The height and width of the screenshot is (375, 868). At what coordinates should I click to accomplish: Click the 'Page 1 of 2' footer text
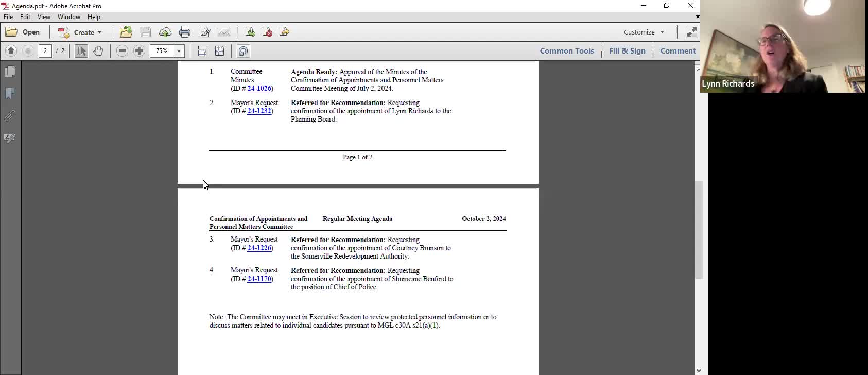coord(357,157)
